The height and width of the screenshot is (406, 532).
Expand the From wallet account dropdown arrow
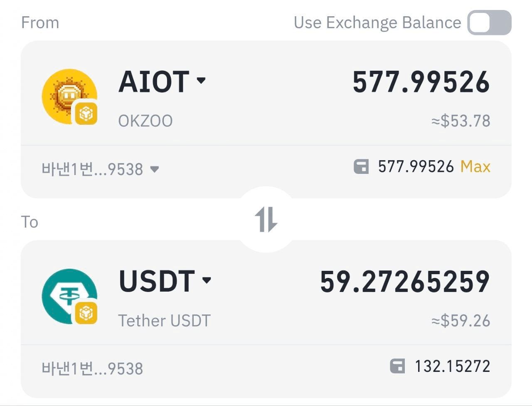155,169
